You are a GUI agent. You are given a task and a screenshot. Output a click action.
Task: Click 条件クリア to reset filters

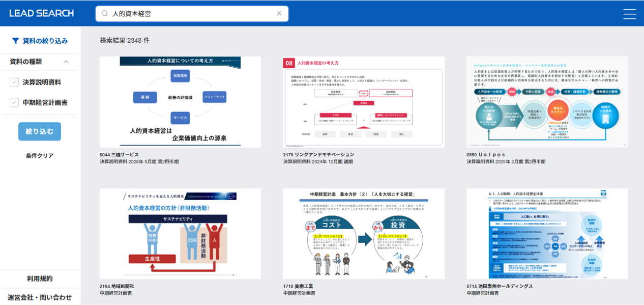[x=40, y=156]
